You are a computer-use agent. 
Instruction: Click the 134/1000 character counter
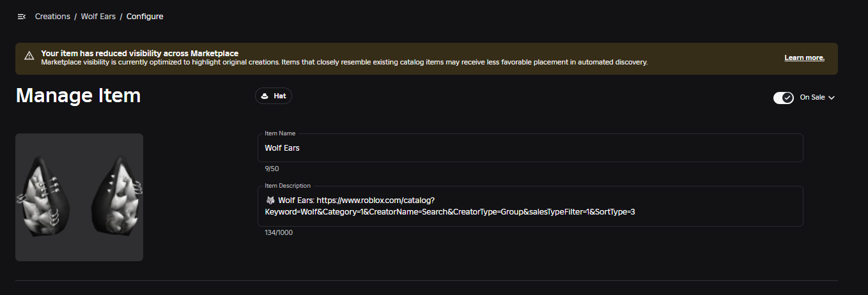coord(279,232)
